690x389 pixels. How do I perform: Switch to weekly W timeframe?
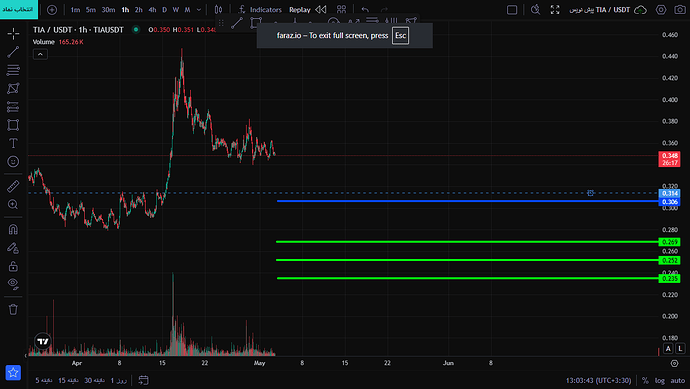[176, 10]
